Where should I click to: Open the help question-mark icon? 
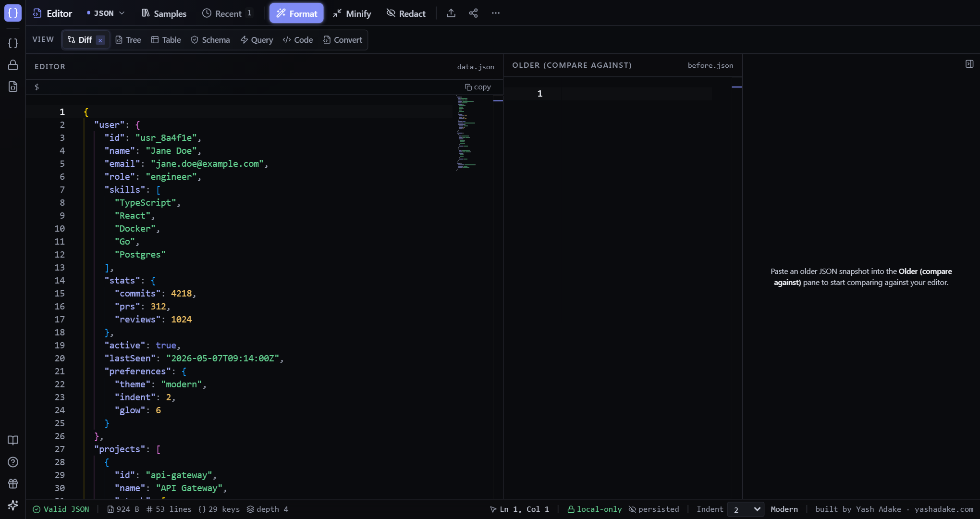coord(13,462)
